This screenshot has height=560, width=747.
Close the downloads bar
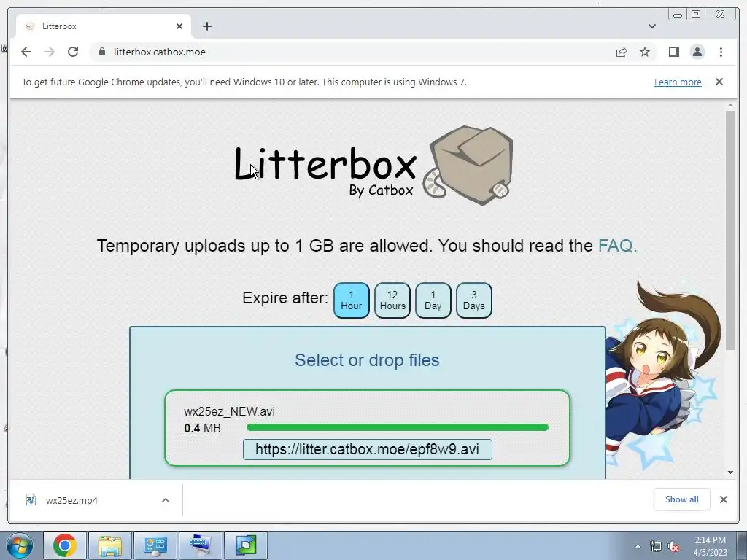723,499
